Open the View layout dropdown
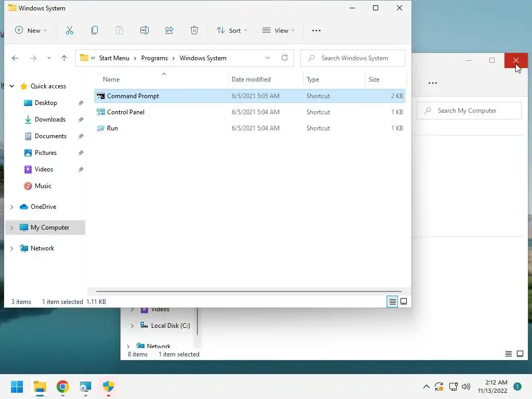 [278, 31]
